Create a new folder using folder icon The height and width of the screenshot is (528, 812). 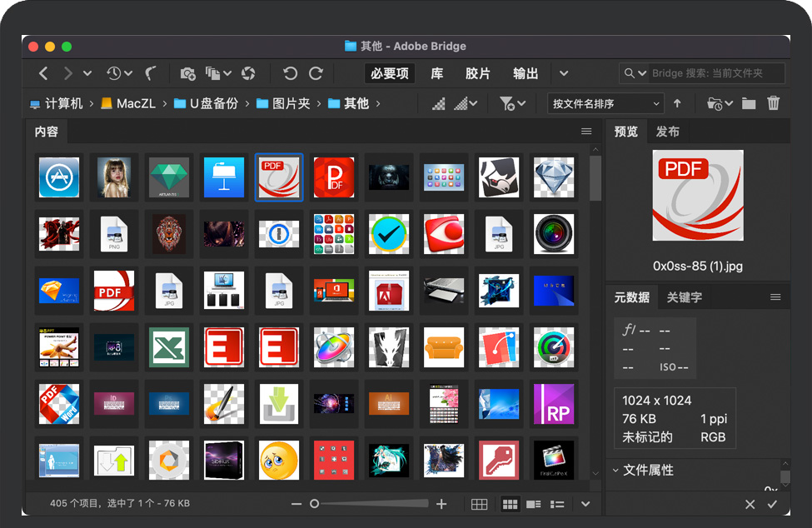(x=749, y=103)
